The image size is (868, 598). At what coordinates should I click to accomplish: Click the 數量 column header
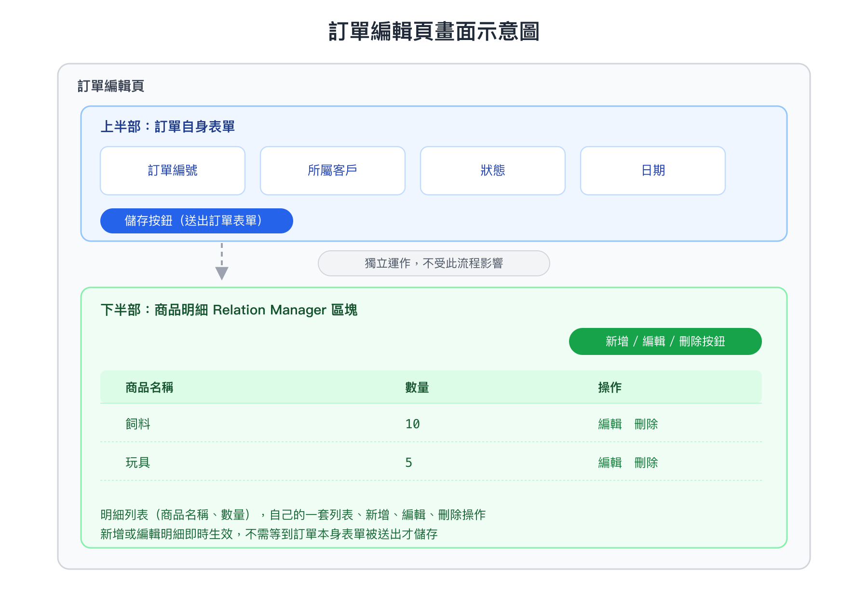click(x=417, y=387)
